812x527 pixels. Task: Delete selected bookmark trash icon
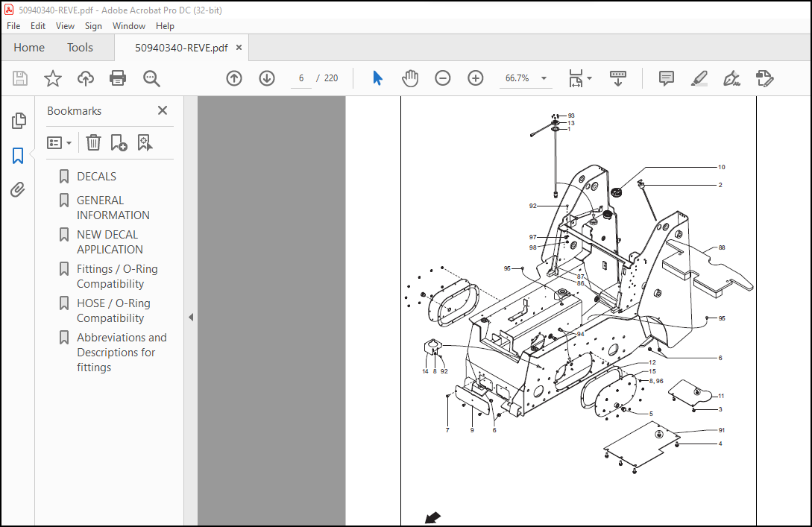[93, 142]
